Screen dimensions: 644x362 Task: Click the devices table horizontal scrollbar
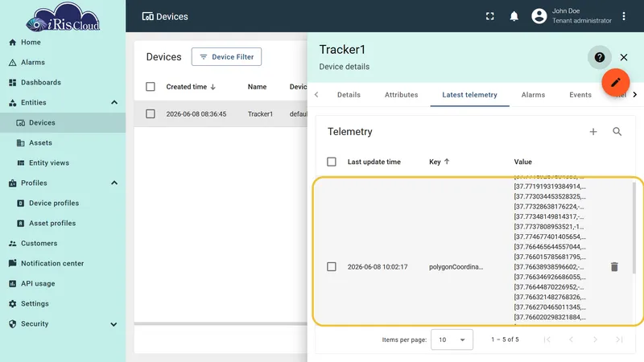coord(221,324)
